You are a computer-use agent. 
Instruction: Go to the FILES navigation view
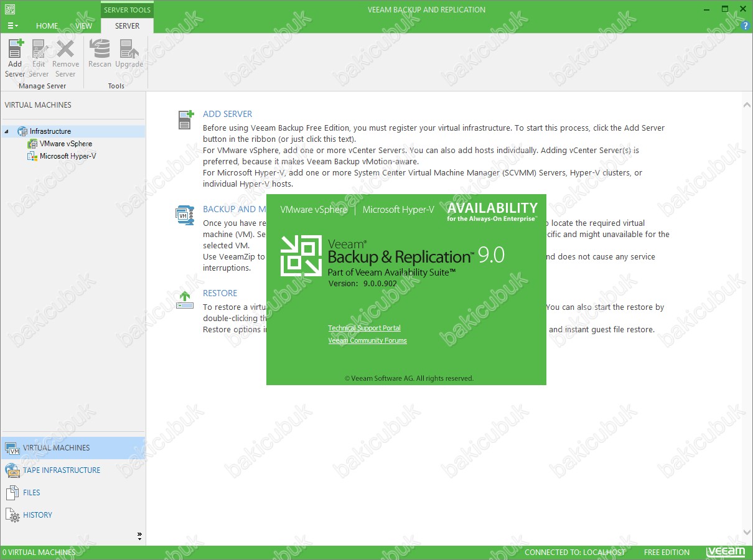73,493
